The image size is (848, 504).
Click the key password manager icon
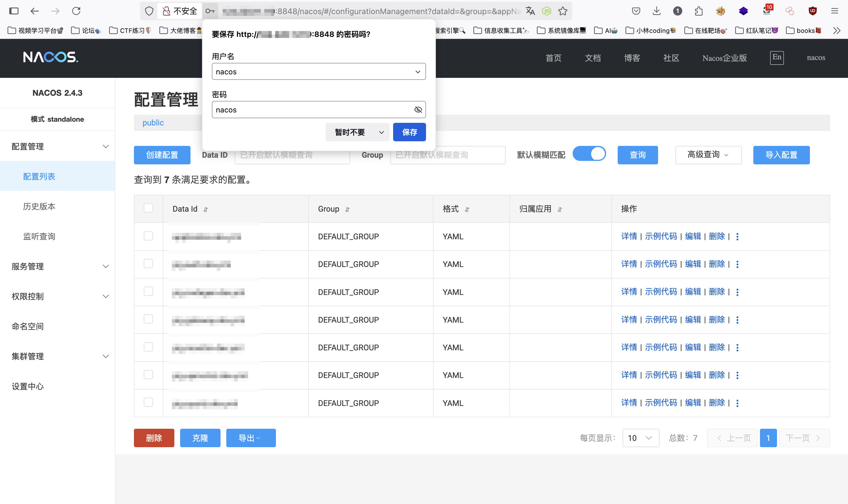210,11
